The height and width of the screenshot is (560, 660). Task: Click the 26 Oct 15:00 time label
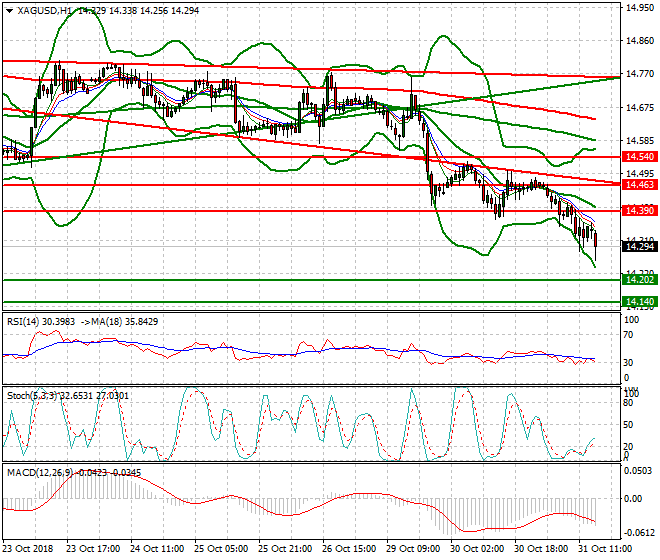(350, 549)
